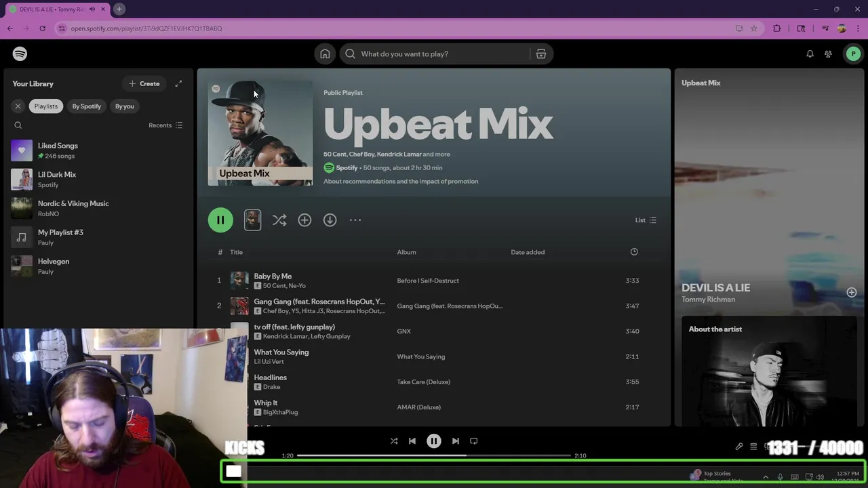Open the Windows microphone tray icon
The height and width of the screenshot is (488, 868).
(x=781, y=477)
